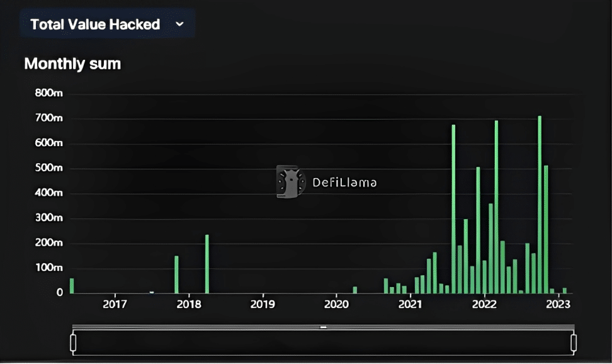Open the Total Value Hacked dropdown
The width and height of the screenshot is (612, 364).
pyautogui.click(x=107, y=24)
